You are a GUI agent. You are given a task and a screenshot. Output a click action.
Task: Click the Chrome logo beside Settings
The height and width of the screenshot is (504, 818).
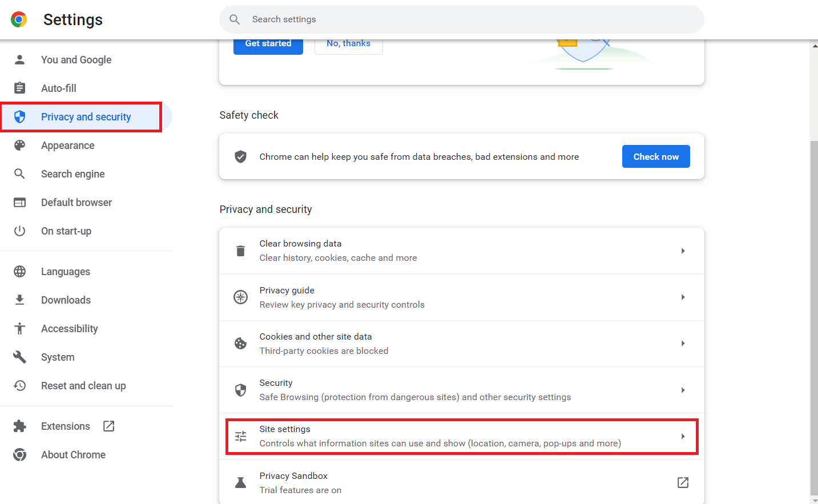[x=19, y=20]
